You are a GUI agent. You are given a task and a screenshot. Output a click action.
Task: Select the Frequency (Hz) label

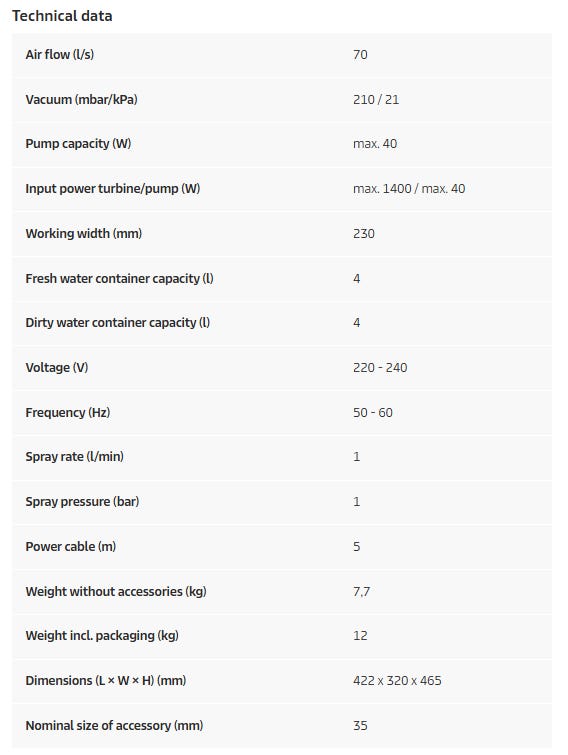coord(68,412)
